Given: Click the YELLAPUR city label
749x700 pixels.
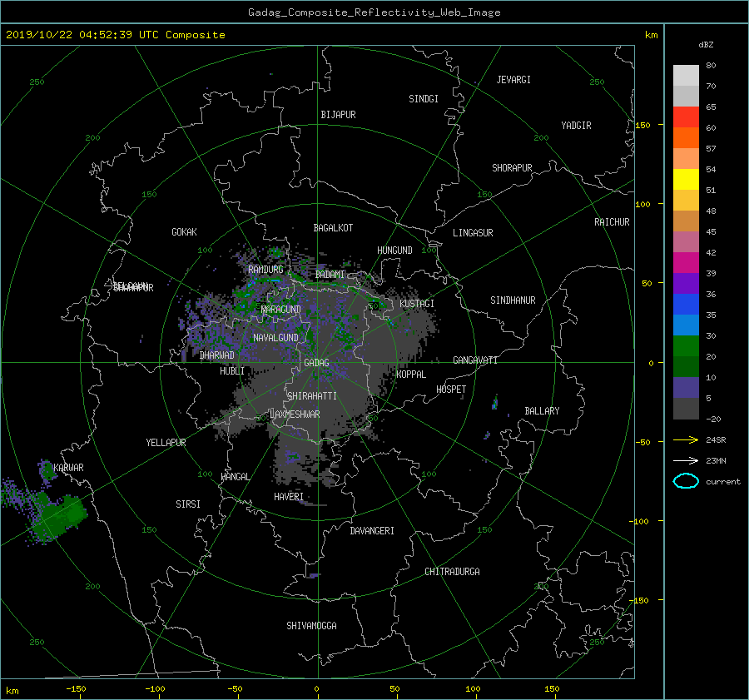Looking at the screenshot, I should point(166,443).
